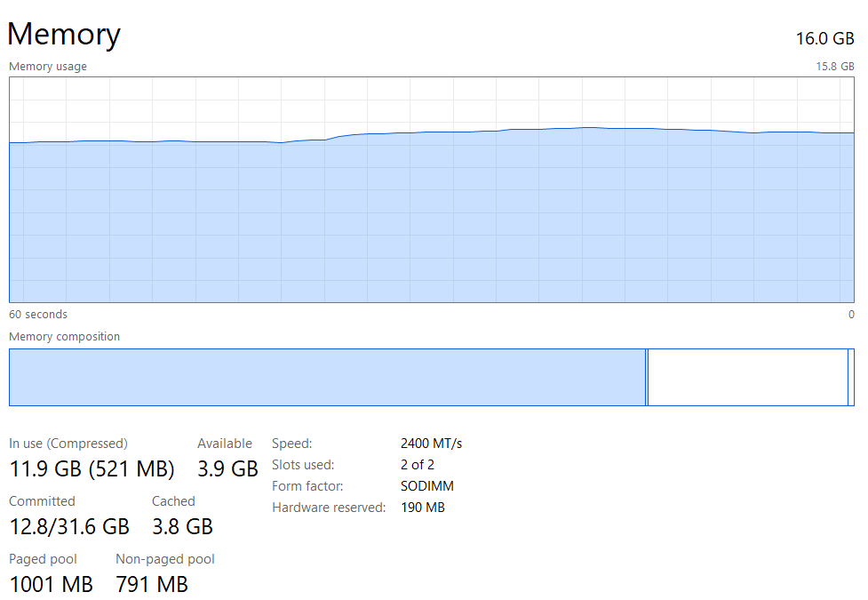Select the white standby segment of composition bar
This screenshot has height=600, width=868.
point(747,377)
